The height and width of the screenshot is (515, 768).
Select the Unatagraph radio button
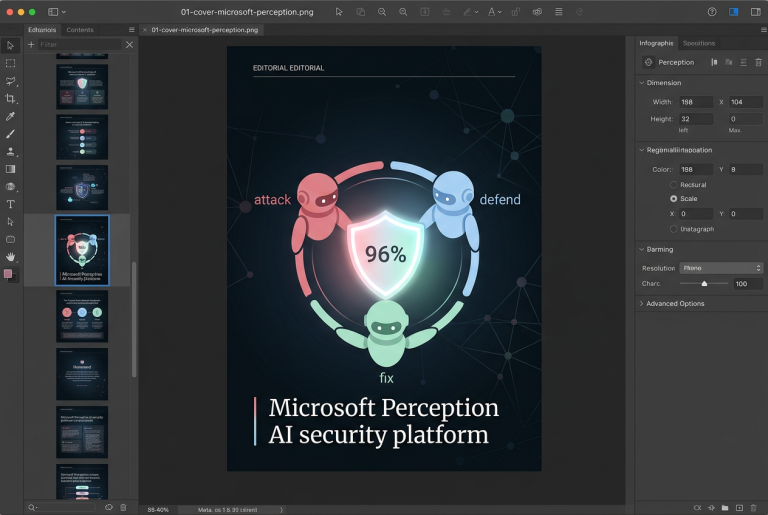point(673,229)
